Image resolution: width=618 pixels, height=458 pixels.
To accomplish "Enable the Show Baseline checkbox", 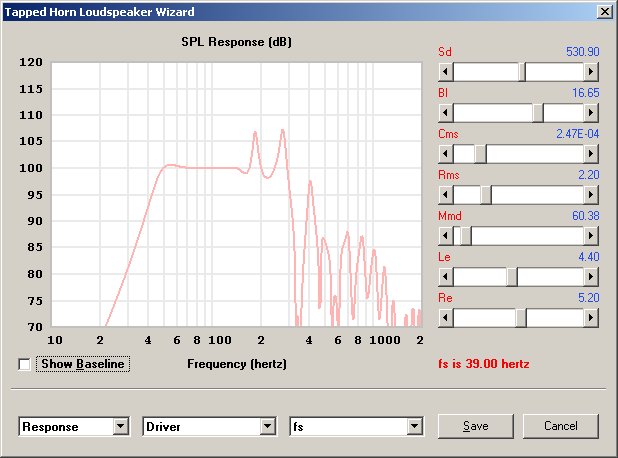I will [x=24, y=364].
